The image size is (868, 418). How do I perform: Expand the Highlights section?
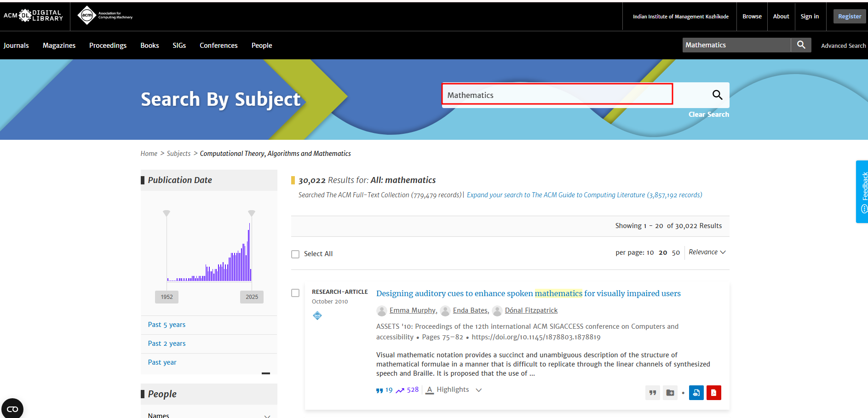click(454, 389)
